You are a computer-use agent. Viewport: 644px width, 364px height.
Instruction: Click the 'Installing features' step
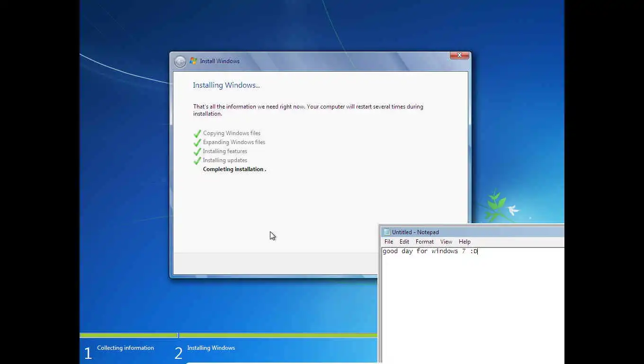(x=225, y=151)
